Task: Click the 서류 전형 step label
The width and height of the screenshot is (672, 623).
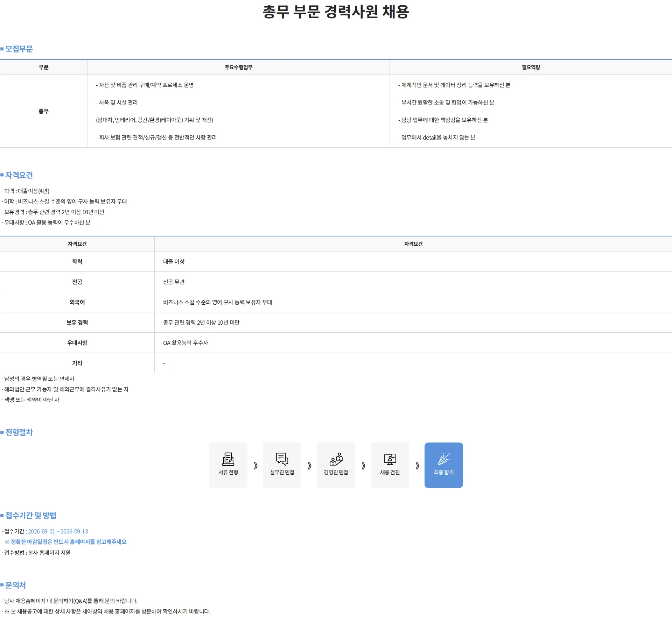Action: pyautogui.click(x=228, y=472)
